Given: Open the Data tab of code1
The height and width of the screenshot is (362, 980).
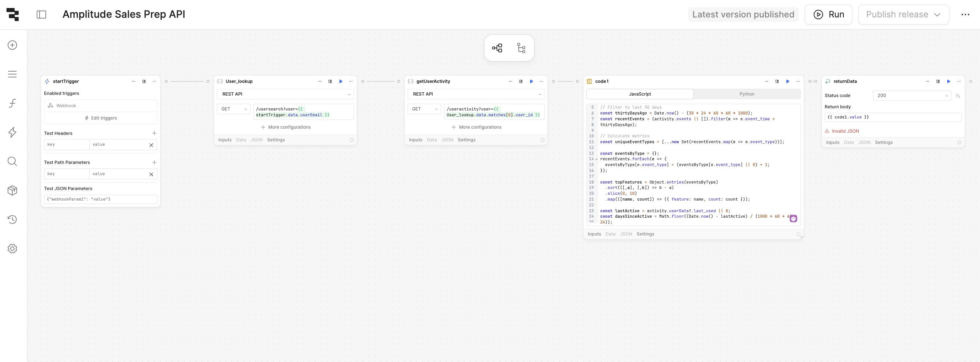Looking at the screenshot, I should (610, 234).
